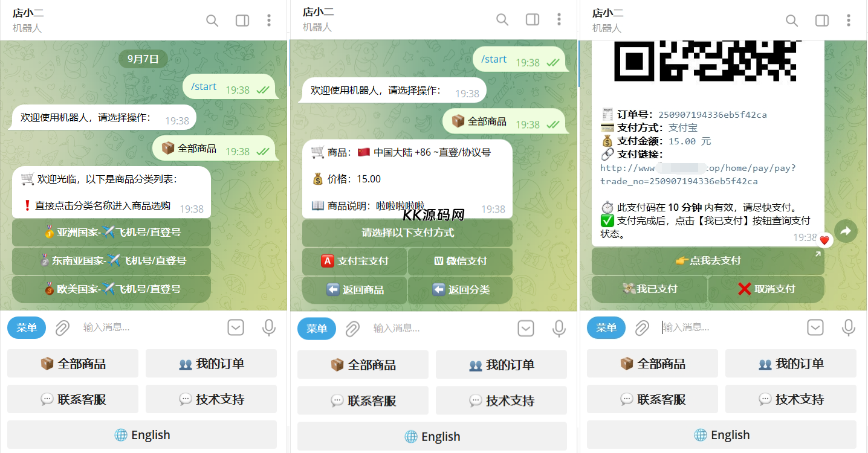Open the three-dot menu in right chat header
The width and height of the screenshot is (868, 453).
(849, 21)
